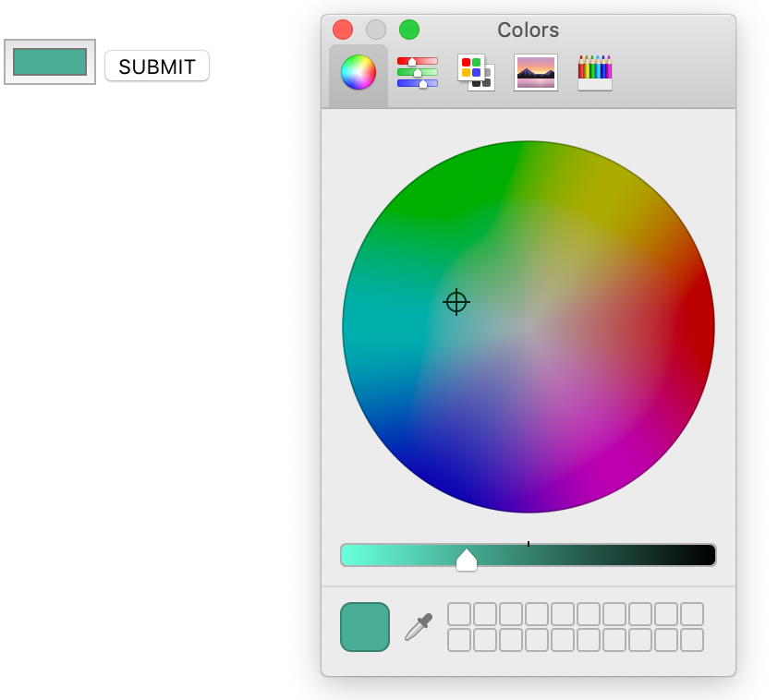Image resolution: width=778 pixels, height=700 pixels.
Task: Activate the eyedropper color sampler
Action: tap(419, 627)
